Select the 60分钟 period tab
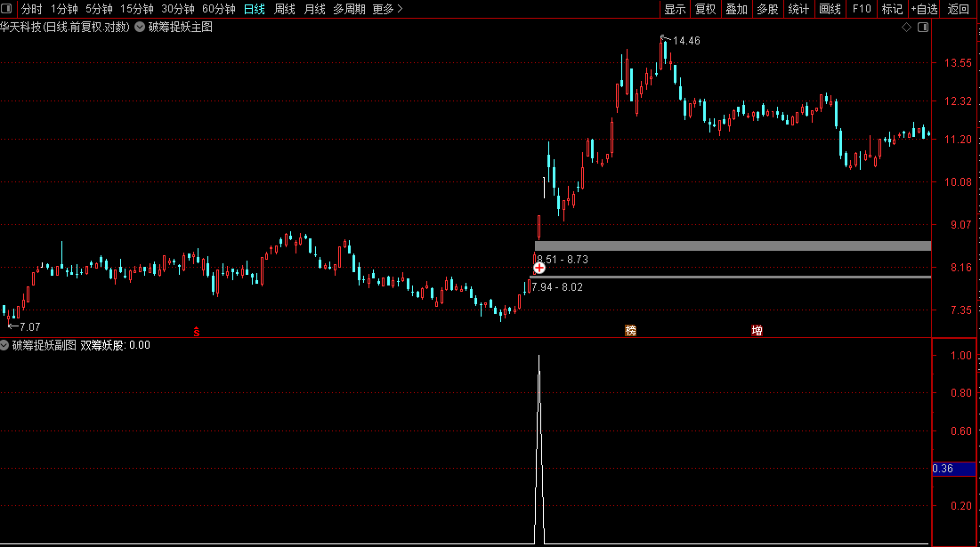The height and width of the screenshot is (547, 980). (219, 9)
